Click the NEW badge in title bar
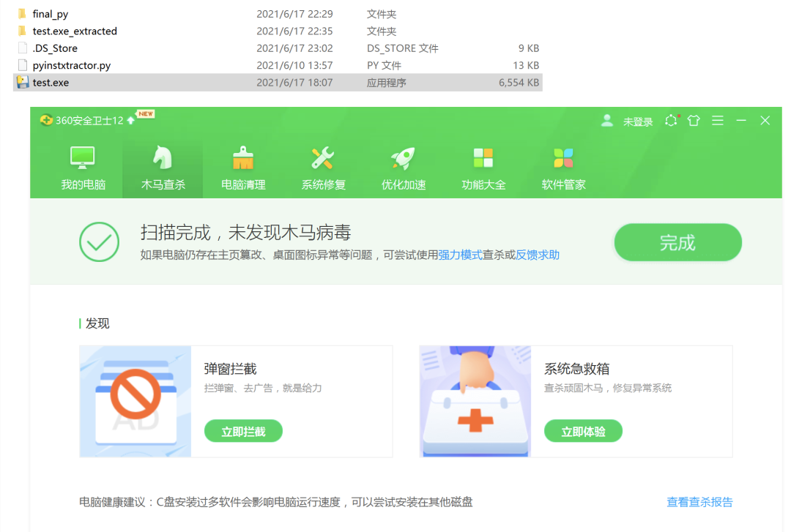This screenshot has width=791, height=532. (x=145, y=114)
